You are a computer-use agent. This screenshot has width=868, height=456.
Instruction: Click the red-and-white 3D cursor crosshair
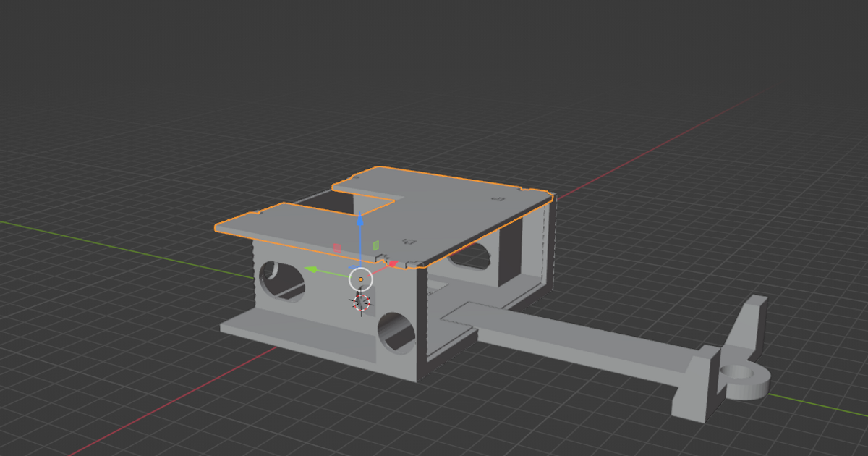(361, 302)
